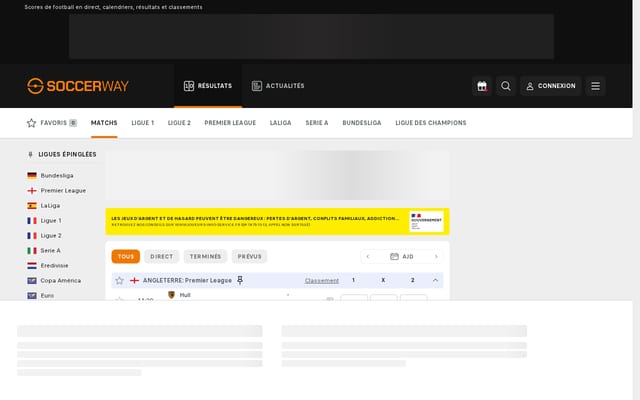The height and width of the screenshot is (400, 640).
Task: Select the Matchs tab
Action: click(104, 123)
